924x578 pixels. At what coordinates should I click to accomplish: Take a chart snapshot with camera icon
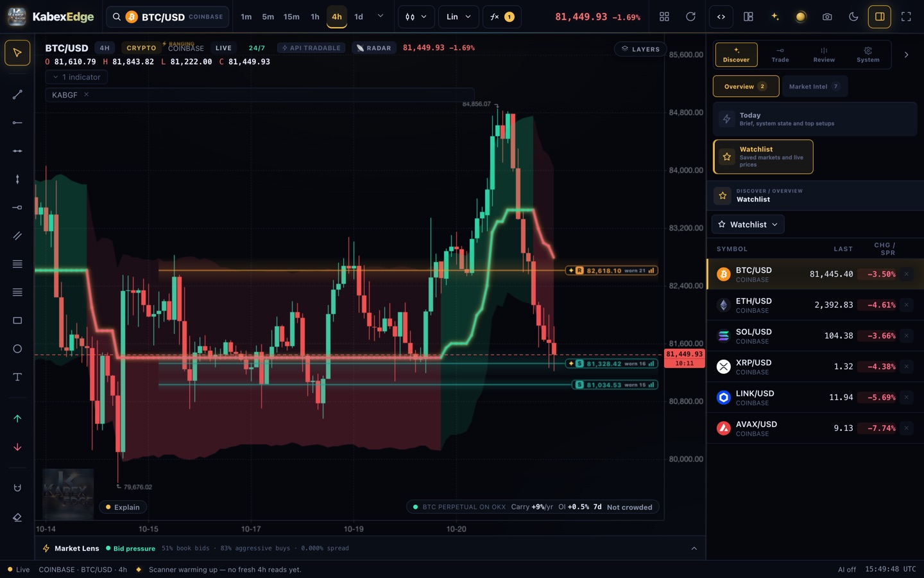[x=827, y=17]
